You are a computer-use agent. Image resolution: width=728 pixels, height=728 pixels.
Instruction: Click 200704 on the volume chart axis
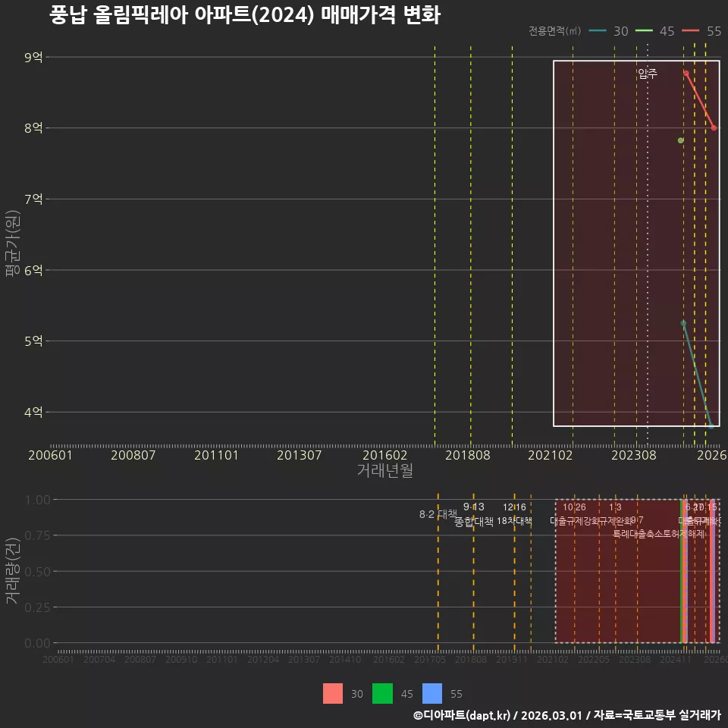pos(99,659)
